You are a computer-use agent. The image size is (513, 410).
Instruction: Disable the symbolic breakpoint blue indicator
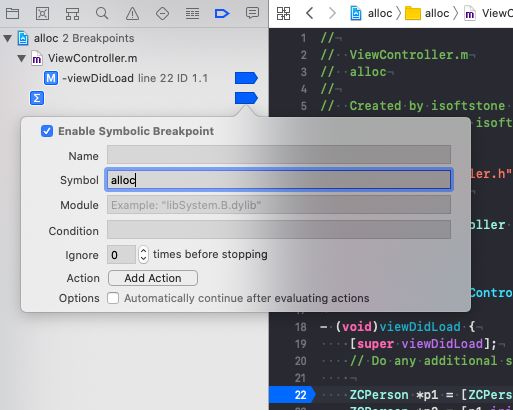246,98
